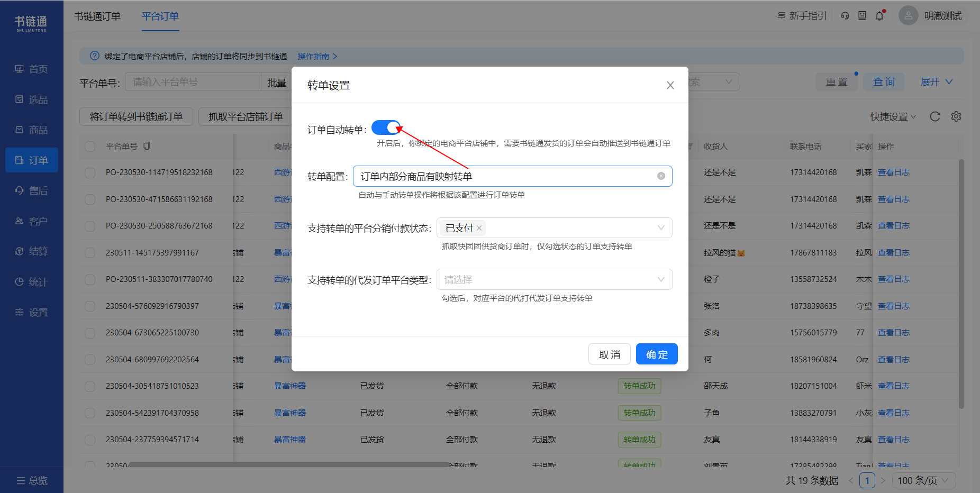The height and width of the screenshot is (493, 980).
Task: Open the dropdown partially hidden behind dialog
Action: (714, 82)
